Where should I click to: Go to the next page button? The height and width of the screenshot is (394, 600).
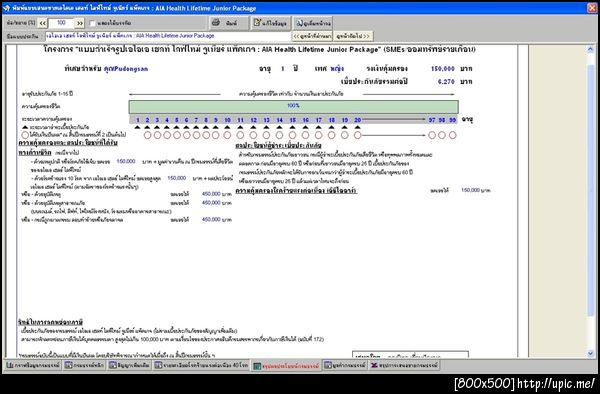click(353, 36)
